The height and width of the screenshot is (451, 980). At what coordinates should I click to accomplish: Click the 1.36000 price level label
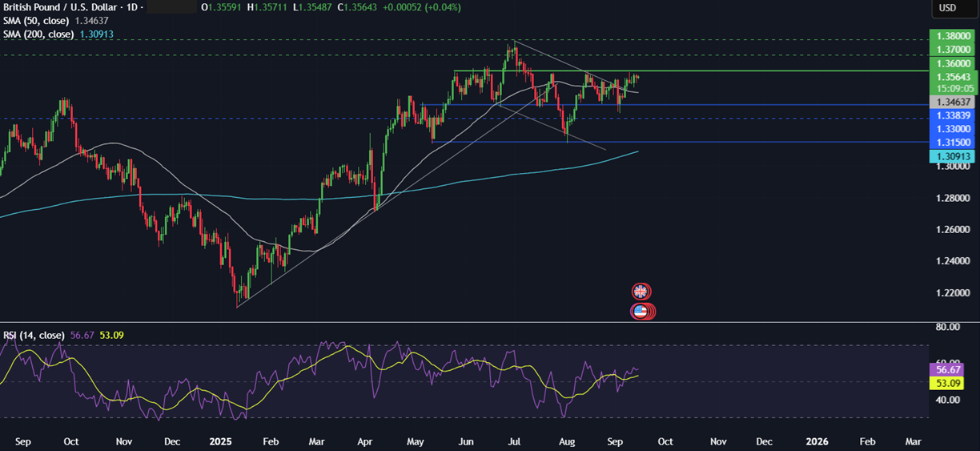point(952,63)
